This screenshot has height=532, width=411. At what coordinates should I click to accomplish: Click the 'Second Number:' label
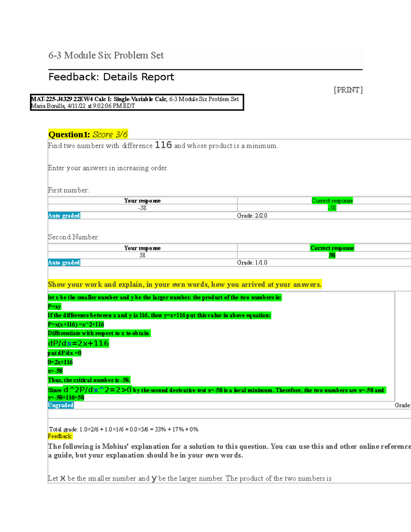73,237
